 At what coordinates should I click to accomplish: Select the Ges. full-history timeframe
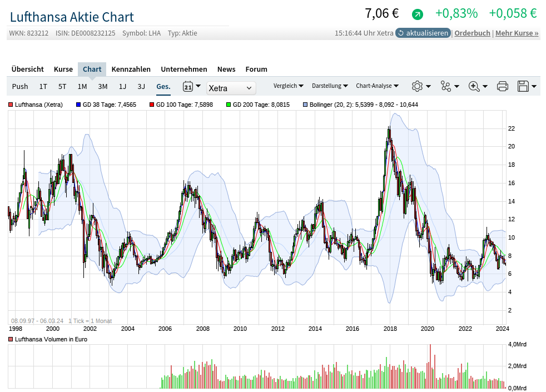163,86
